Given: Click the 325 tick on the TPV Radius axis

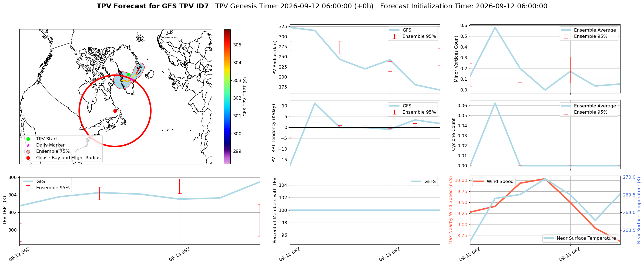Looking at the screenshot, I should [x=283, y=27].
